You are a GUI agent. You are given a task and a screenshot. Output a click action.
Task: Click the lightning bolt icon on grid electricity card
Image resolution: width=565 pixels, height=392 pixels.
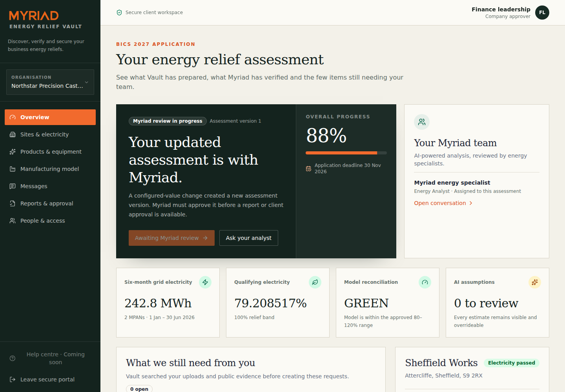205,282
